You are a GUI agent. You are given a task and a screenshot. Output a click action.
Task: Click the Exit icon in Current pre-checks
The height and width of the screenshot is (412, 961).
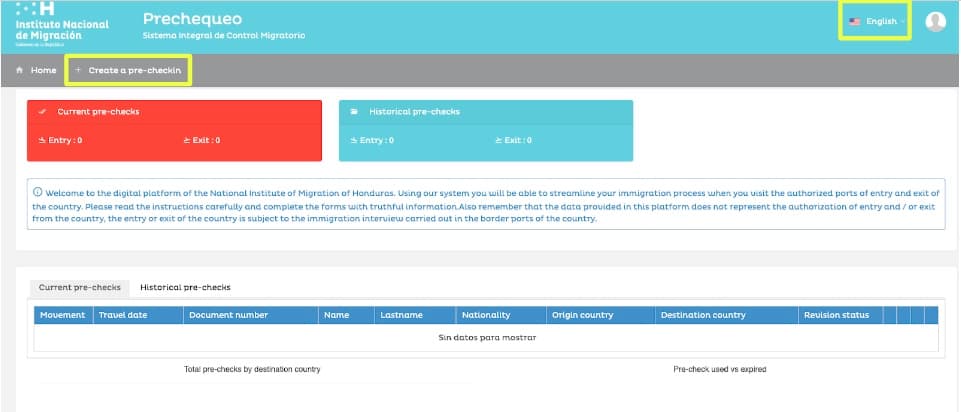187,140
